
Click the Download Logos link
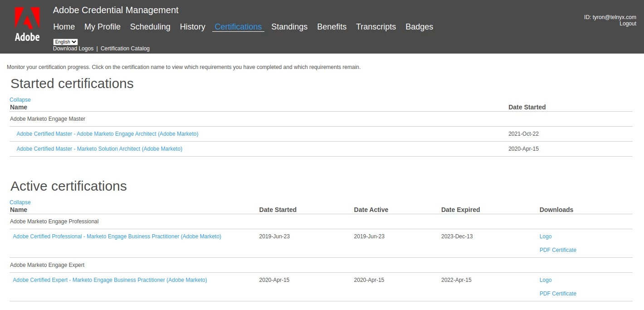pos(73,49)
